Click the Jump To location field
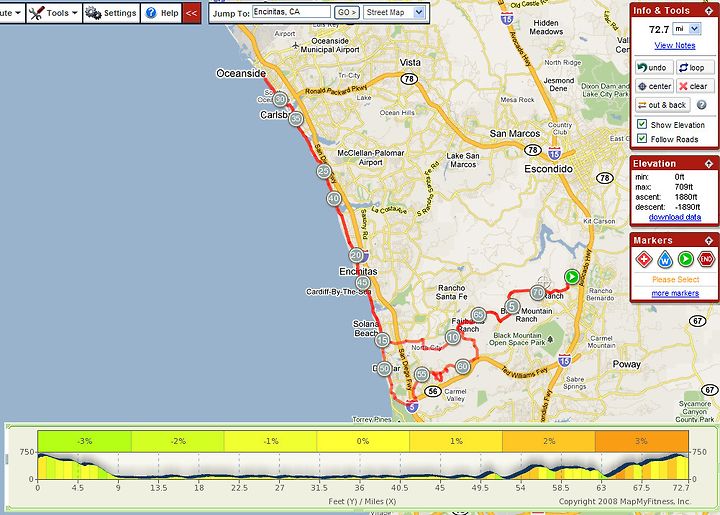The image size is (720, 515). tap(291, 12)
